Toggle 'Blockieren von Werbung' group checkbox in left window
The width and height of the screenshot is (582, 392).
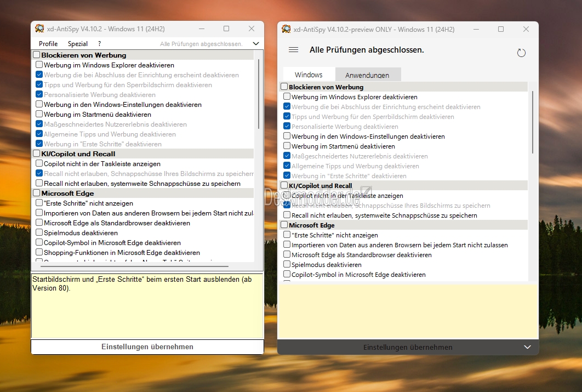coord(36,55)
